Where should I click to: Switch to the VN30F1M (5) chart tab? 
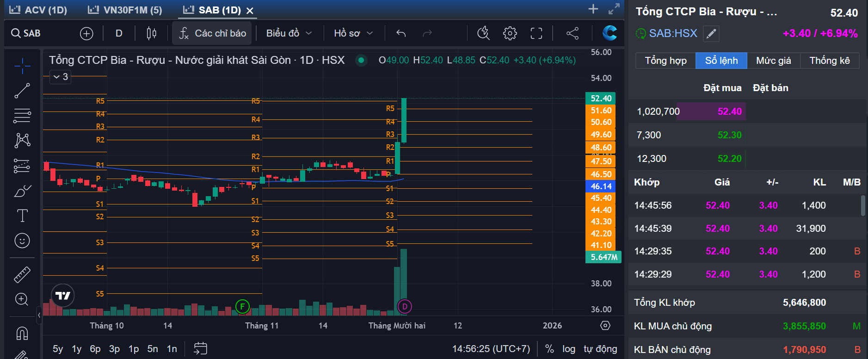(x=125, y=10)
